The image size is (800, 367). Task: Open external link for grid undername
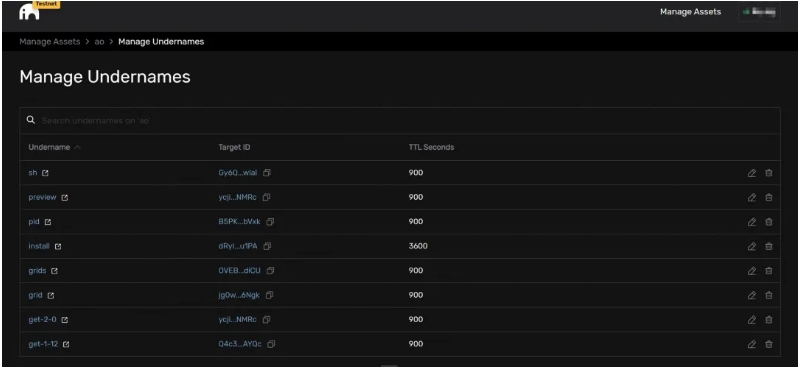tap(51, 296)
